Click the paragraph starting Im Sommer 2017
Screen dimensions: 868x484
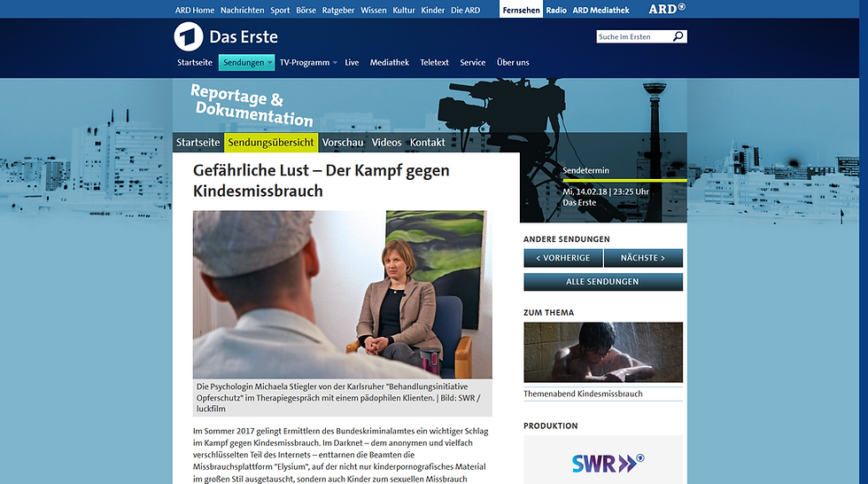(x=340, y=455)
